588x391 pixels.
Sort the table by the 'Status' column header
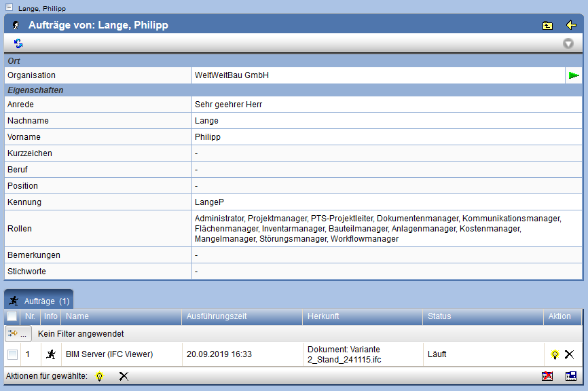pyautogui.click(x=439, y=316)
